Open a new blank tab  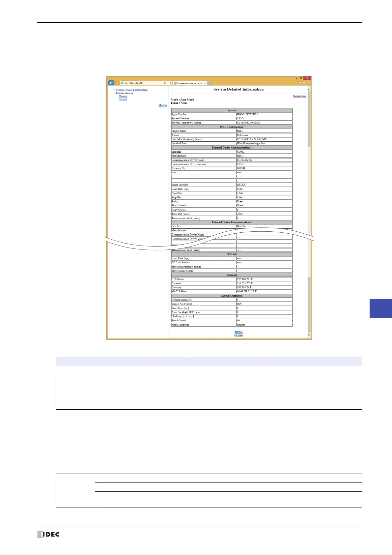(x=209, y=83)
